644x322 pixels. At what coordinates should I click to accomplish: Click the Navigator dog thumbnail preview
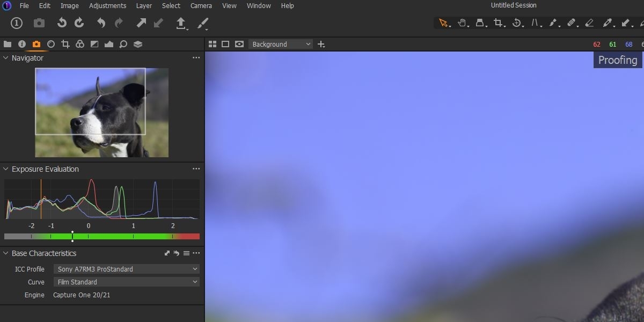pyautogui.click(x=102, y=113)
